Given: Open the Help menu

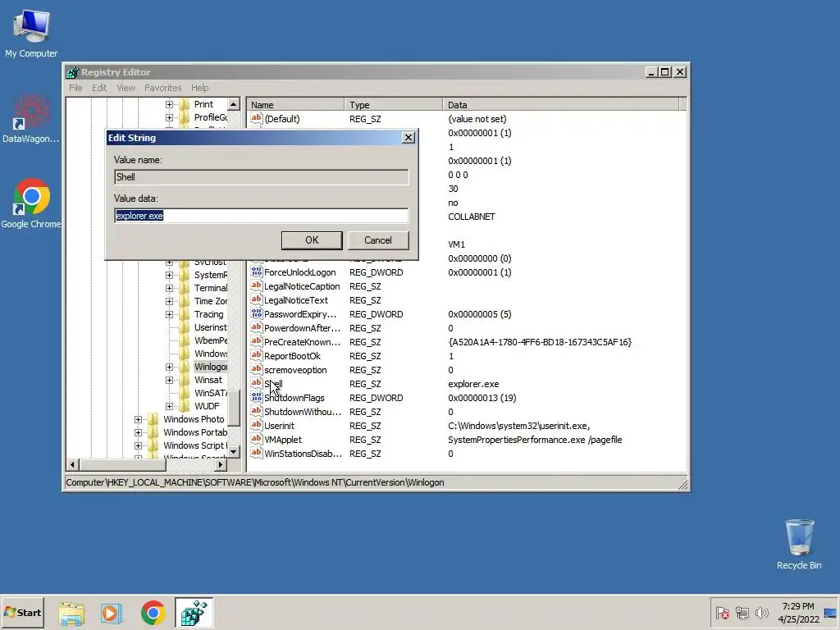Looking at the screenshot, I should tap(200, 88).
